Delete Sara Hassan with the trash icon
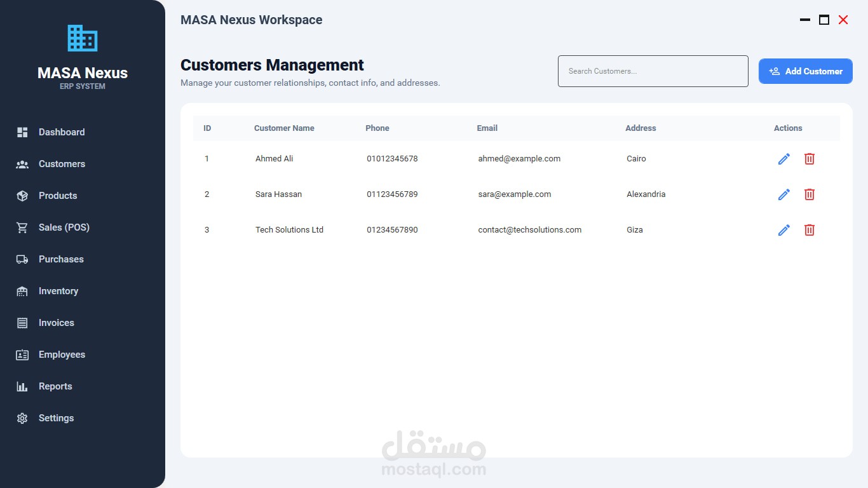868x488 pixels. tap(810, 194)
